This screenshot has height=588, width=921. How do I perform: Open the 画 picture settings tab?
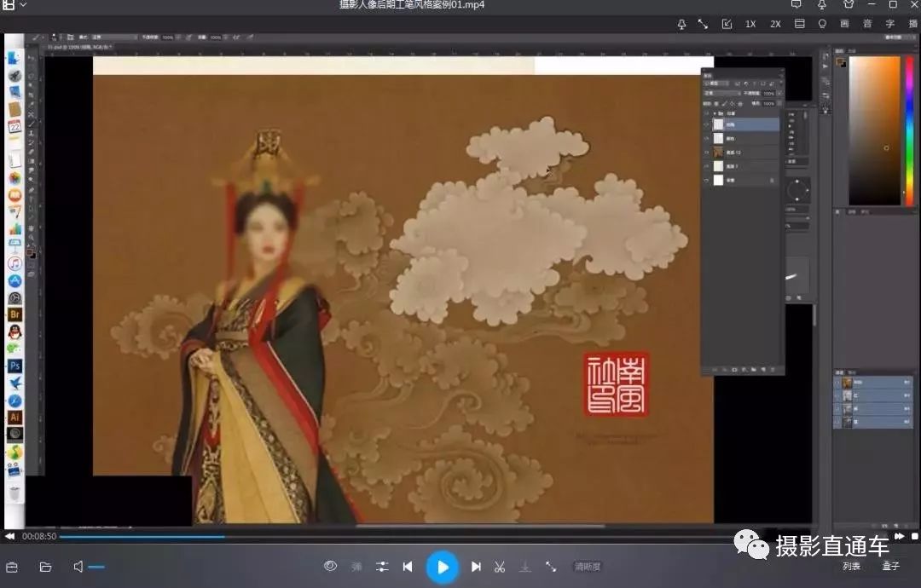click(844, 24)
